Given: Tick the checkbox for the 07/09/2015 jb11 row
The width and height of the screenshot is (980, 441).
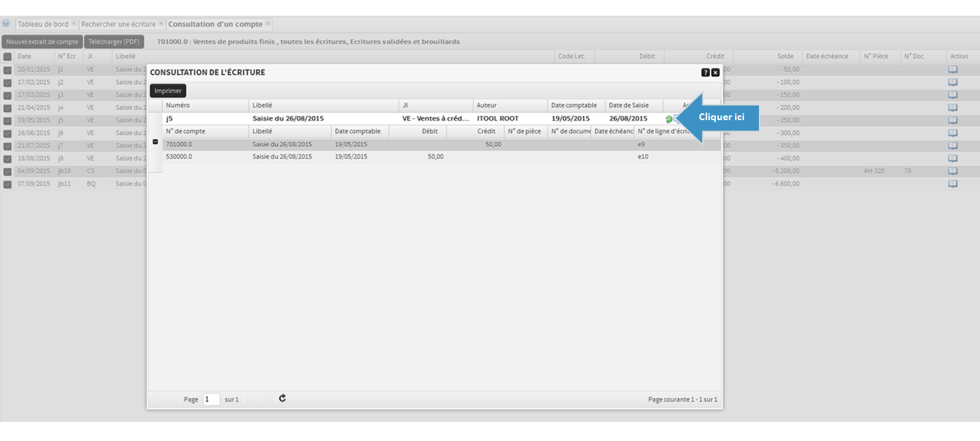Looking at the screenshot, I should pyautogui.click(x=7, y=184).
